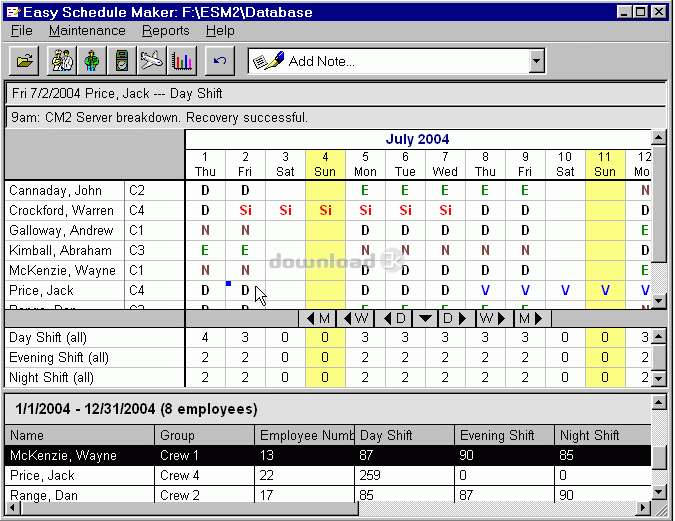The width and height of the screenshot is (675, 521).
Task: Open the Reports menu
Action: point(166,31)
